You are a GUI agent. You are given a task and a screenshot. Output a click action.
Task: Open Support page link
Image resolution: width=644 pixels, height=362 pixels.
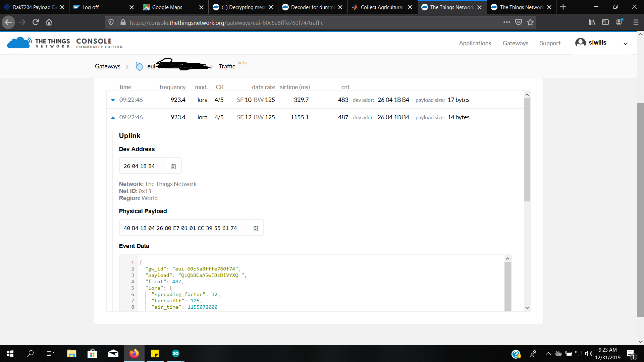550,43
